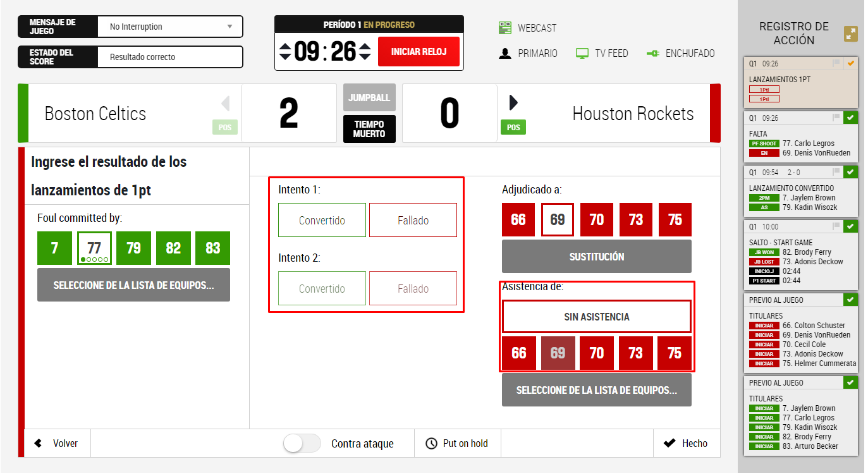Viewport: 868px width, 476px height.
Task: Start the clock with Iniciar Reloj
Action: (419, 51)
